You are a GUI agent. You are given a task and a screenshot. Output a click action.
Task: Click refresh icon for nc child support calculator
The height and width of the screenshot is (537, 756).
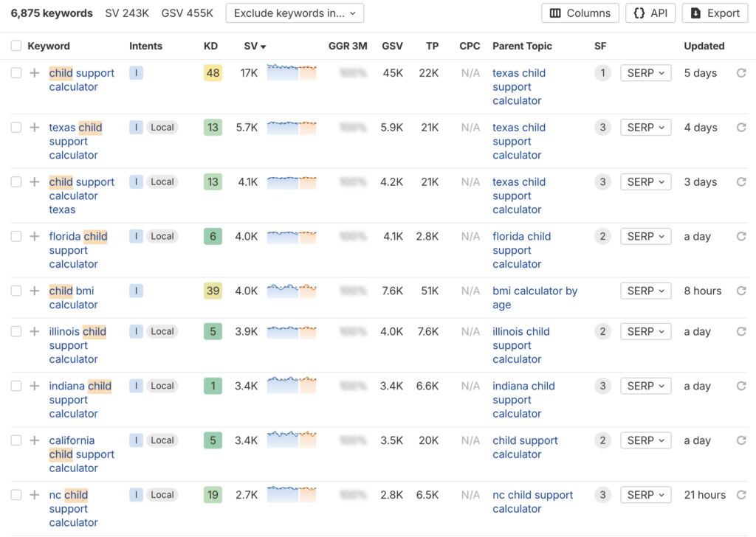point(741,495)
